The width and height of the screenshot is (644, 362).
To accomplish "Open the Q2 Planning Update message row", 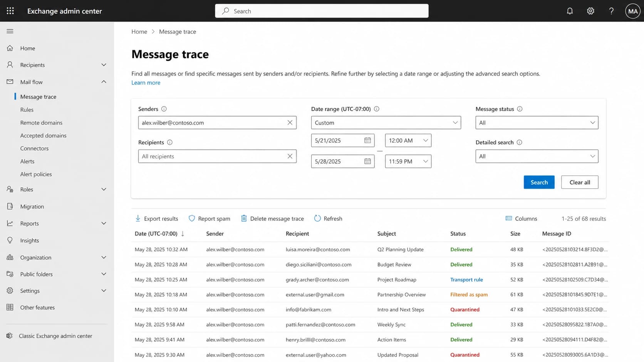I will [370, 249].
